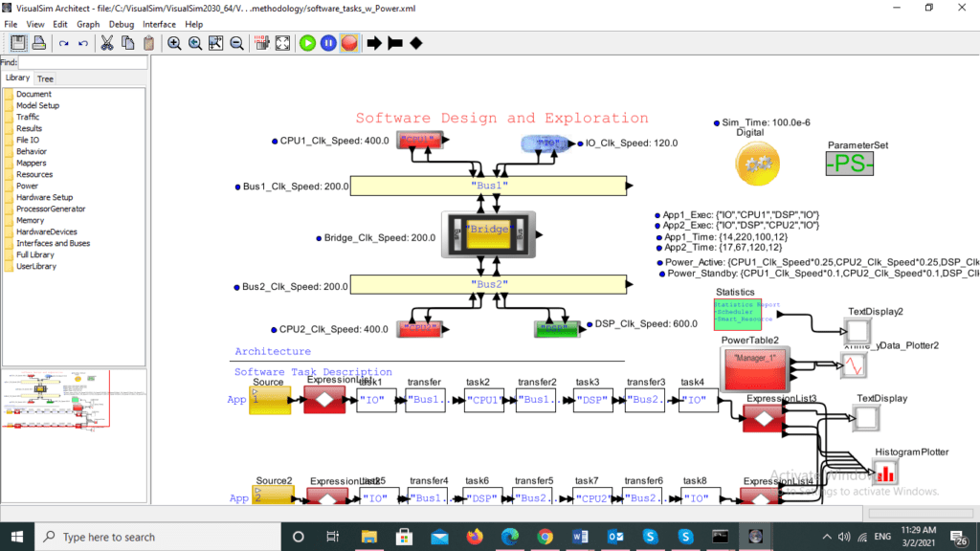The image size is (980, 551).
Task: Click the Find search input field
Action: 83,62
